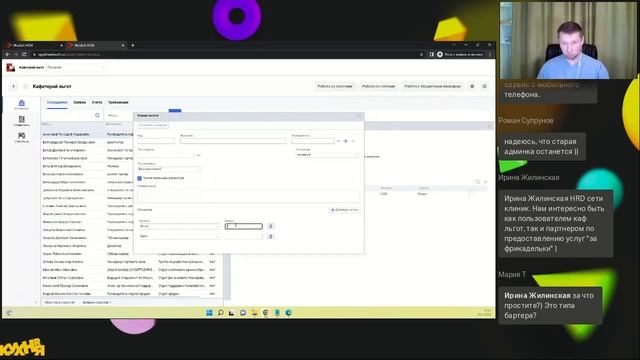Go back in the browser
Viewport: 640px width, 360px height.
(8, 54)
